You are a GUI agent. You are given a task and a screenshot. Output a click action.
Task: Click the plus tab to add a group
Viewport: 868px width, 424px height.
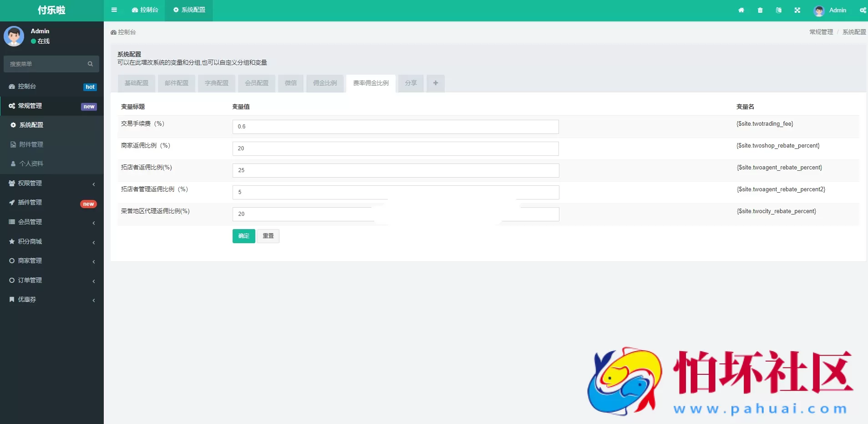coord(436,83)
